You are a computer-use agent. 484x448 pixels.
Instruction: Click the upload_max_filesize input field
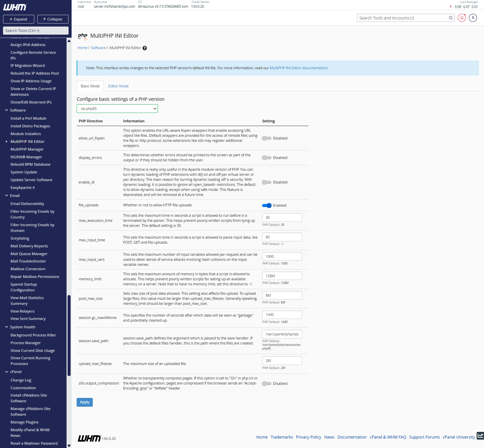click(x=282, y=361)
